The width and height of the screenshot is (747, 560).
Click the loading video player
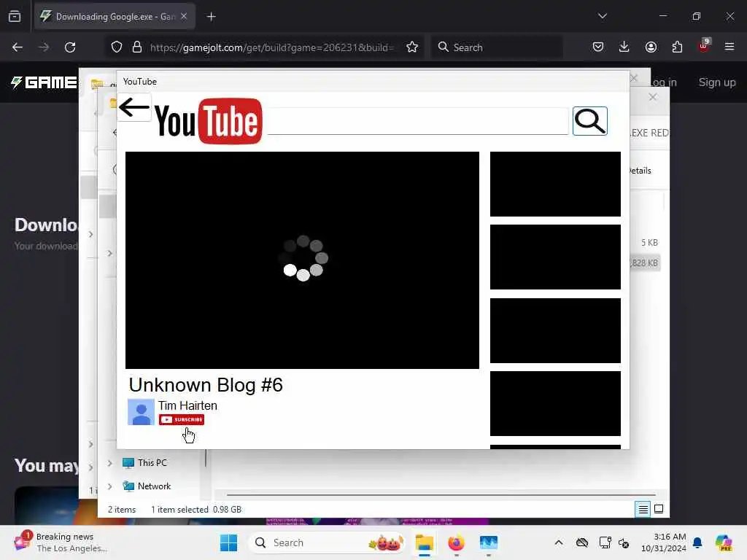pos(302,260)
